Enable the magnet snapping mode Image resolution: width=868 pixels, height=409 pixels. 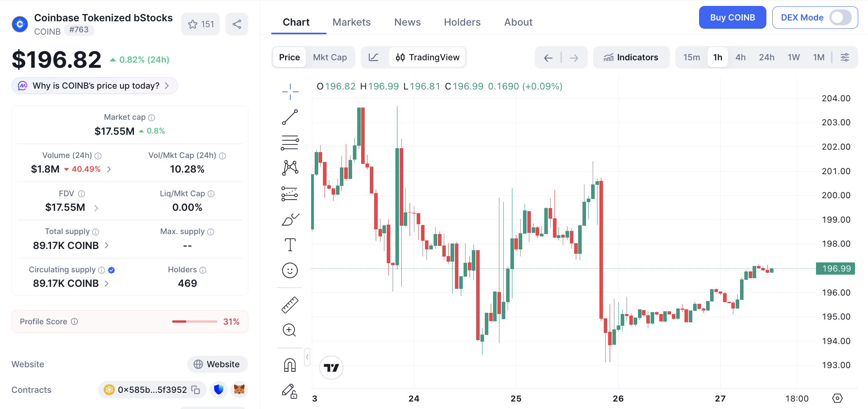[x=290, y=365]
